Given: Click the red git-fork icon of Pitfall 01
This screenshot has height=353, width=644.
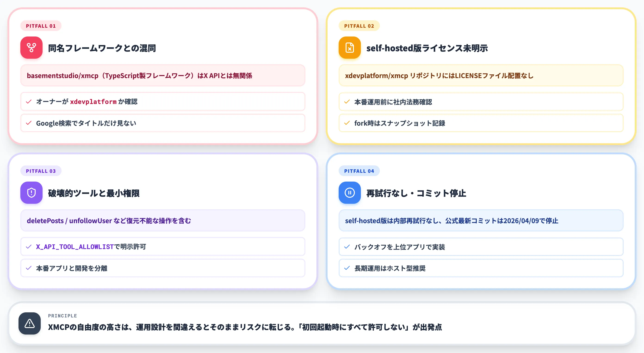Looking at the screenshot, I should (x=31, y=48).
